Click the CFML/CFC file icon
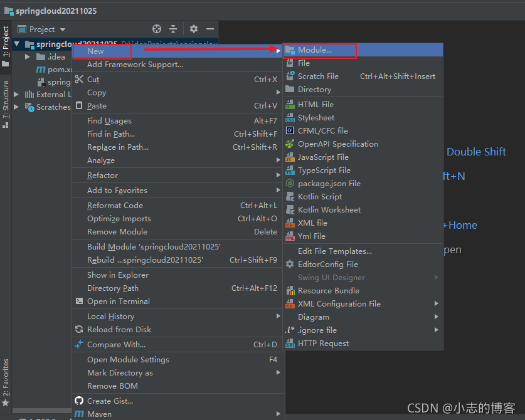 290,130
